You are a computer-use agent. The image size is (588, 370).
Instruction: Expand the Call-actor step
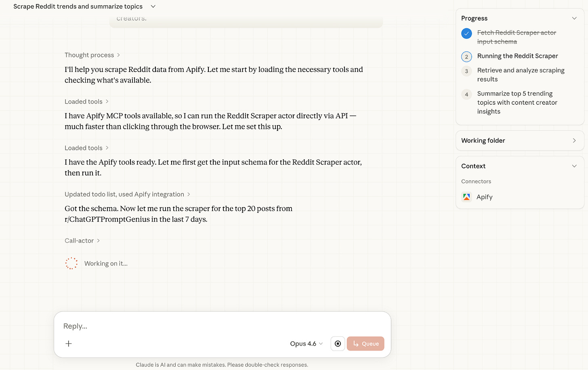click(x=82, y=241)
